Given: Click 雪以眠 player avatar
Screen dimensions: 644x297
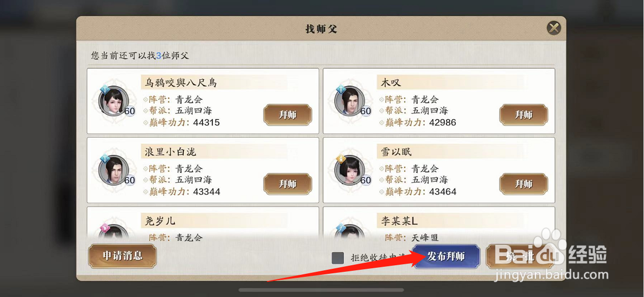Looking at the screenshot, I should [x=349, y=170].
